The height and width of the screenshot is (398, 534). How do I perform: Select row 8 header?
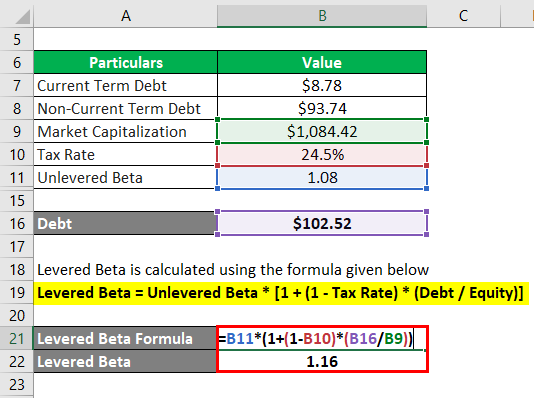click(17, 109)
